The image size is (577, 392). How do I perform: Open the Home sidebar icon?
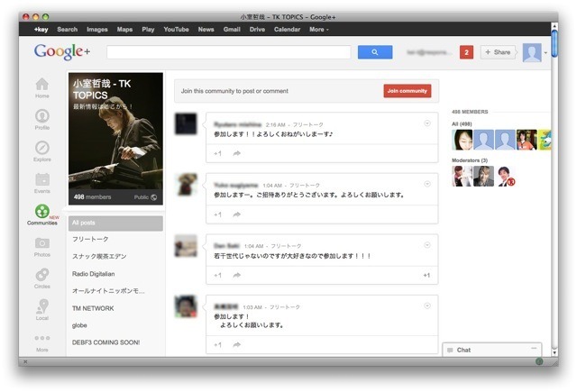click(x=42, y=84)
